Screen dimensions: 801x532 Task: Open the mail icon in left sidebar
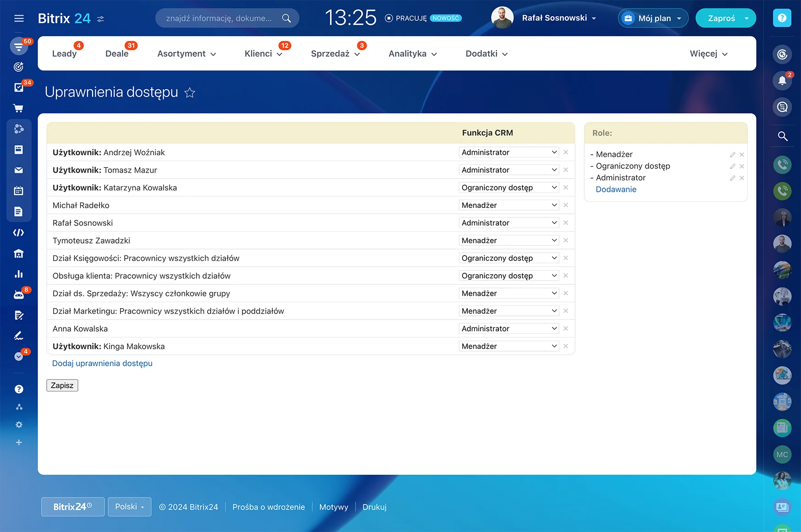[x=18, y=170]
